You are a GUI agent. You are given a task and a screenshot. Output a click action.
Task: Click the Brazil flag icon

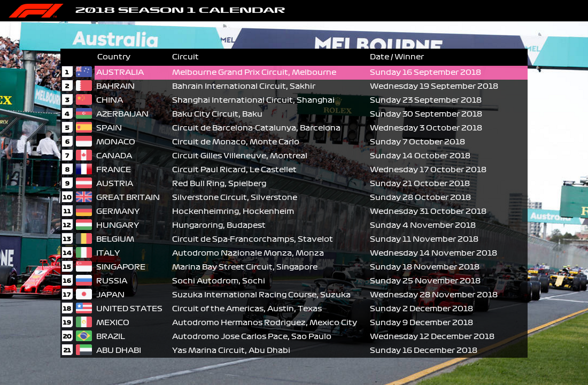(x=84, y=336)
